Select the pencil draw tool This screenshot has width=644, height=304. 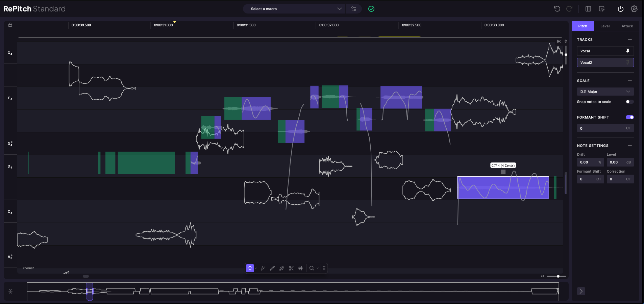272,268
